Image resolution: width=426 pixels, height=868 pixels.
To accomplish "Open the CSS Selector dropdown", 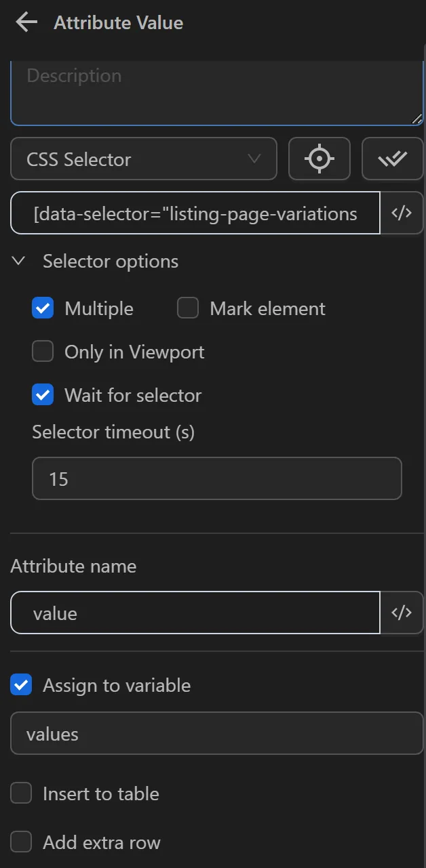I will tap(144, 159).
